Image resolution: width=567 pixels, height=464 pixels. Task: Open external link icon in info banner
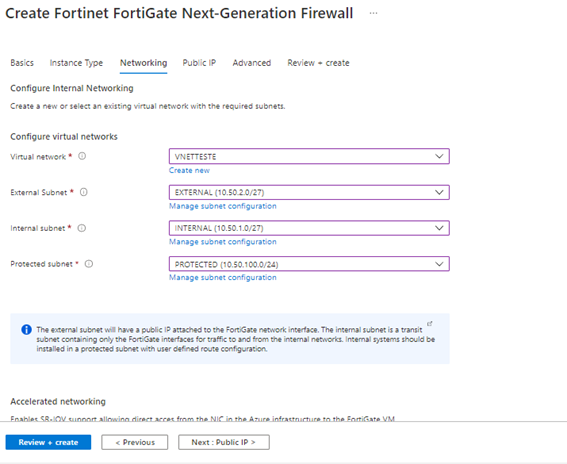click(x=430, y=324)
